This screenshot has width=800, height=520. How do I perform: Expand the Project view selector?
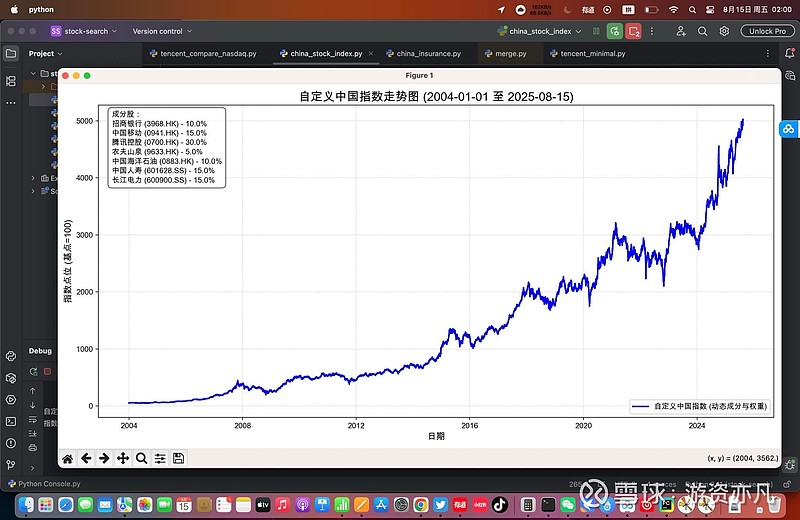[45, 54]
